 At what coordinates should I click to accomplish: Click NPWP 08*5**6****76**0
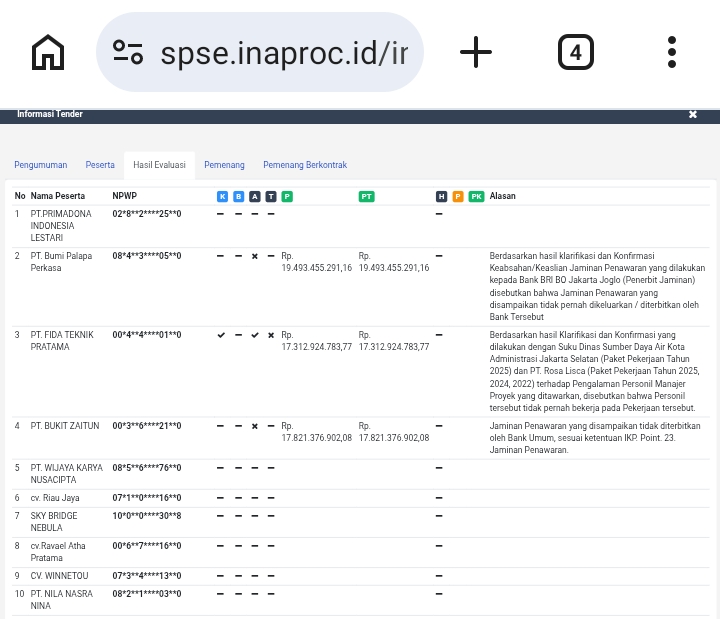(146, 467)
